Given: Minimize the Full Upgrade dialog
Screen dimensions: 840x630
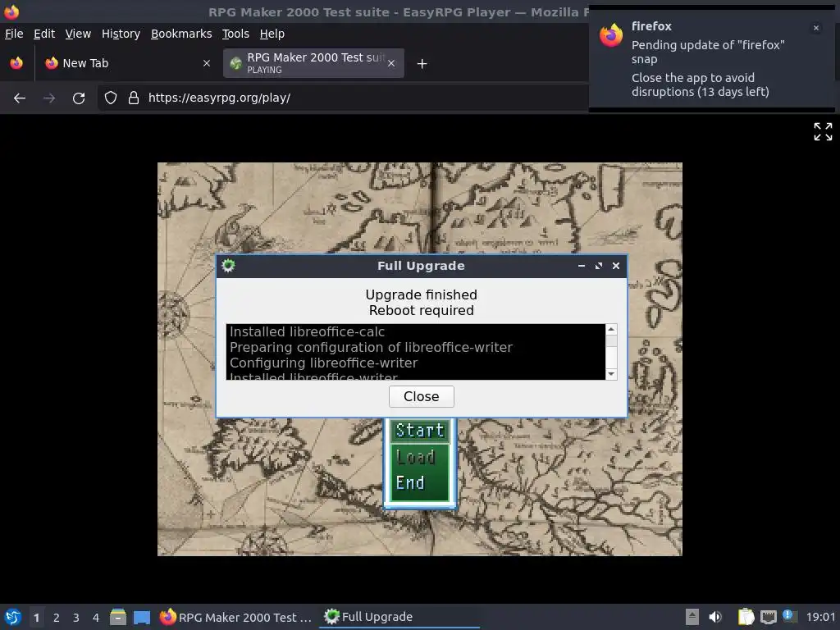Looking at the screenshot, I should click(x=582, y=266).
